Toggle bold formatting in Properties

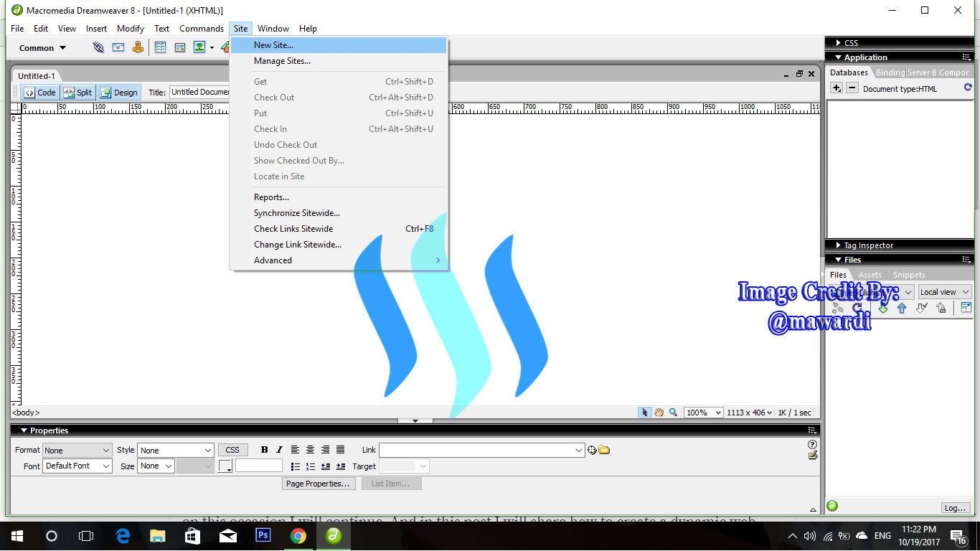point(264,450)
